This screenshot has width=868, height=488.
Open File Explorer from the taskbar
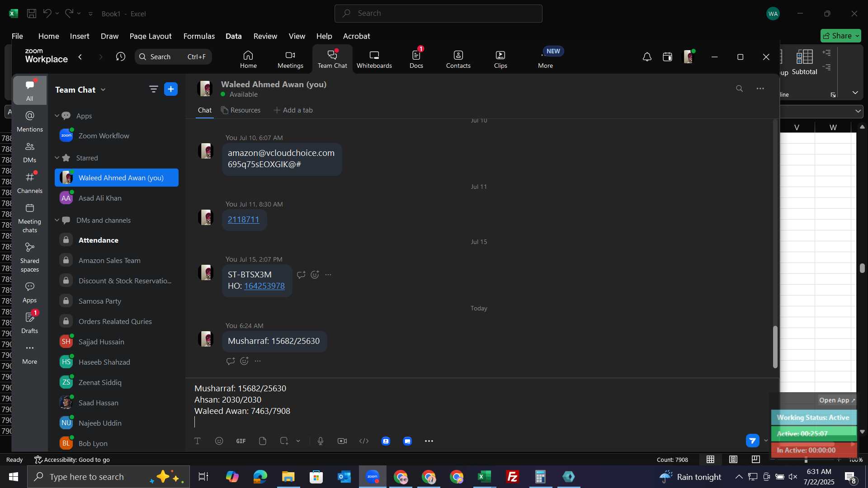288,477
